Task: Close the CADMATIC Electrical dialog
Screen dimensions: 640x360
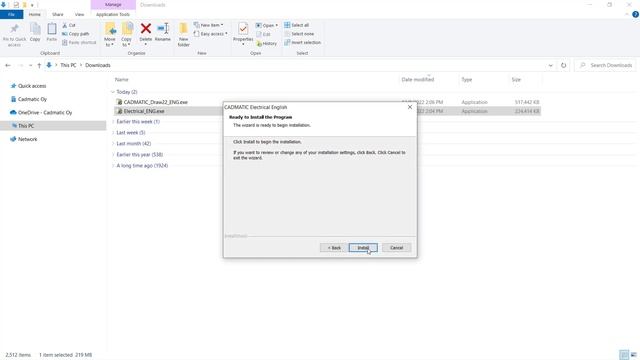Action: [410, 107]
